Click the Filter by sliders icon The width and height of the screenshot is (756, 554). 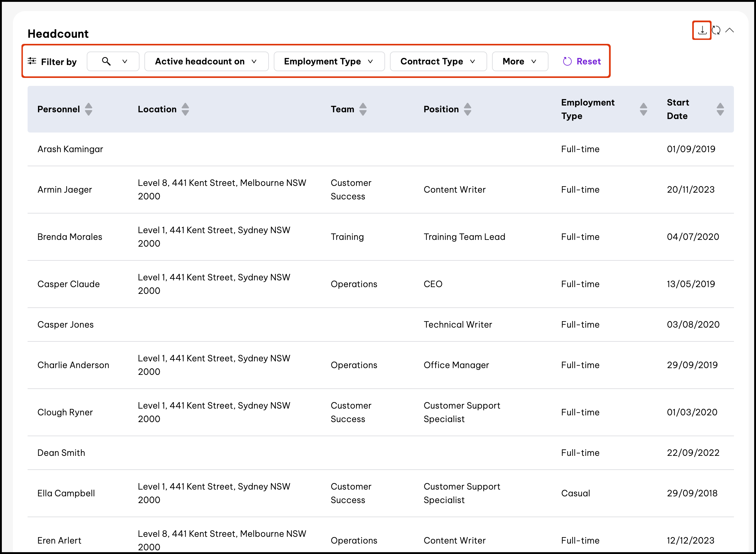[x=32, y=61]
